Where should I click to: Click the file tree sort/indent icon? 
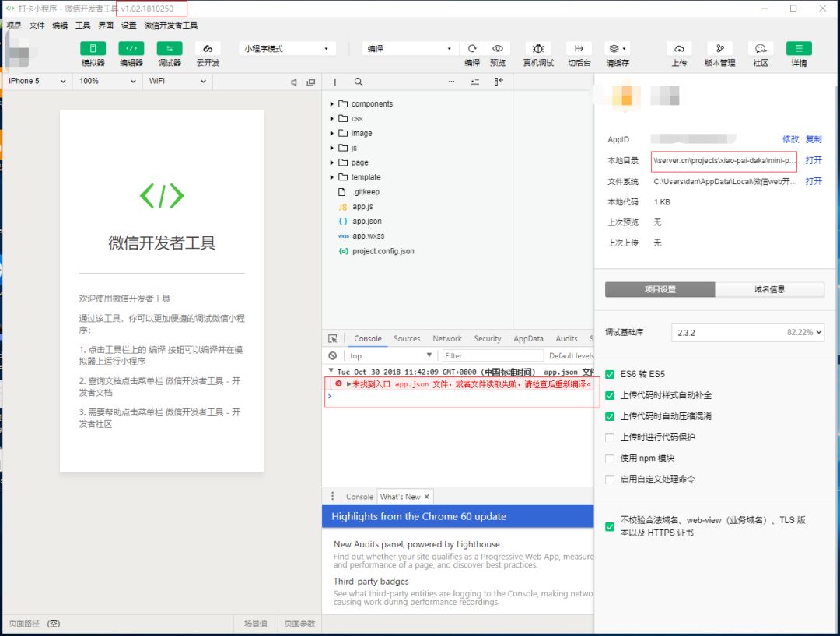[x=475, y=82]
